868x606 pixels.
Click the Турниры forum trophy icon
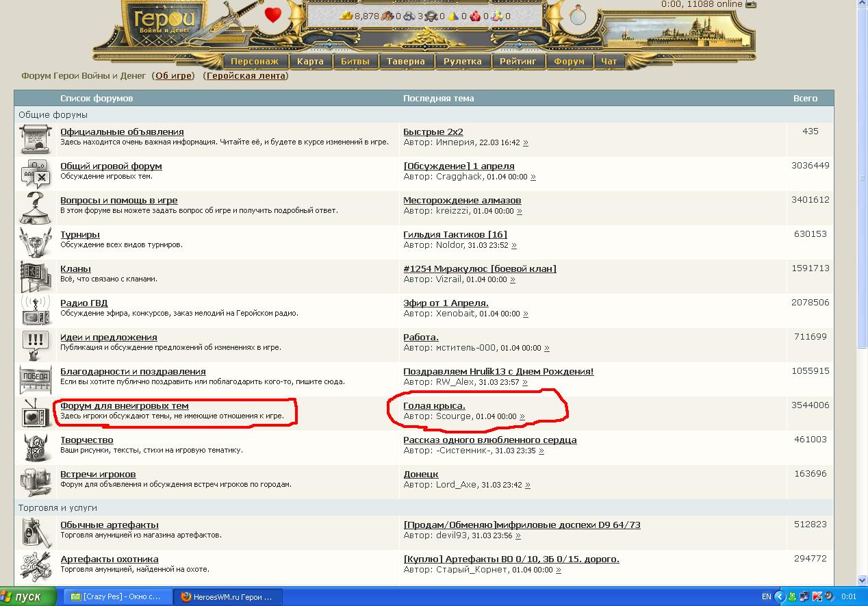36,242
